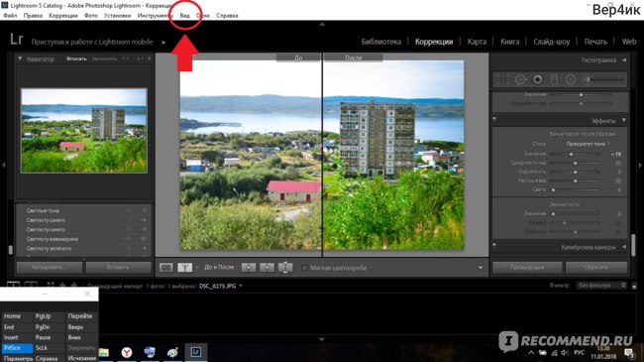Viewport: 644px width, 362px height.
Task: Open Lightroom from the Windows taskbar
Action: 195,352
